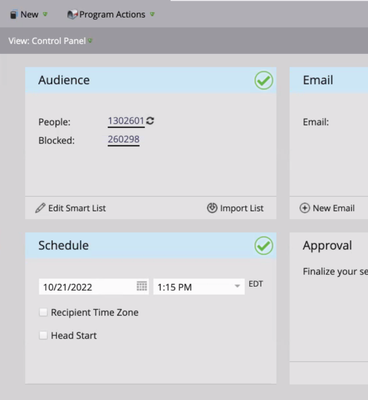Click the Program Actions mailbox icon

(x=72, y=15)
